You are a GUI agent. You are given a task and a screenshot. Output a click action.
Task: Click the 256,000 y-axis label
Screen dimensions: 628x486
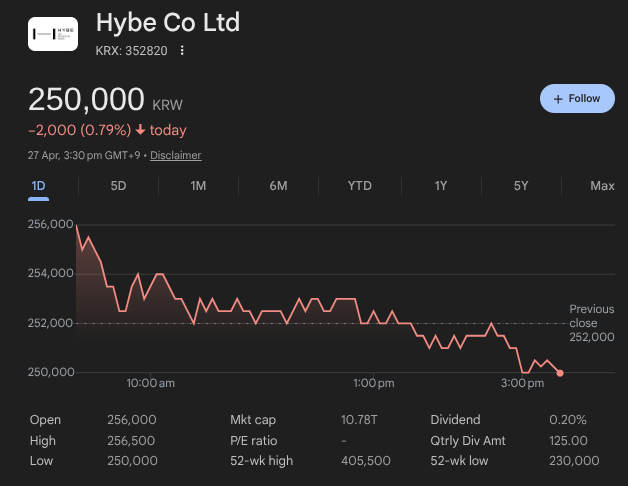[50, 224]
